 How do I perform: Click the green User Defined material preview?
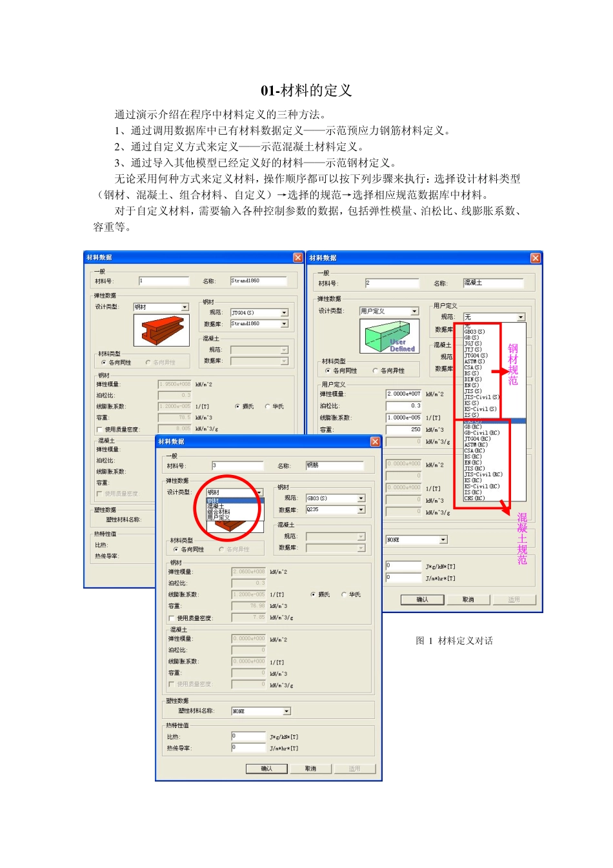390,336
